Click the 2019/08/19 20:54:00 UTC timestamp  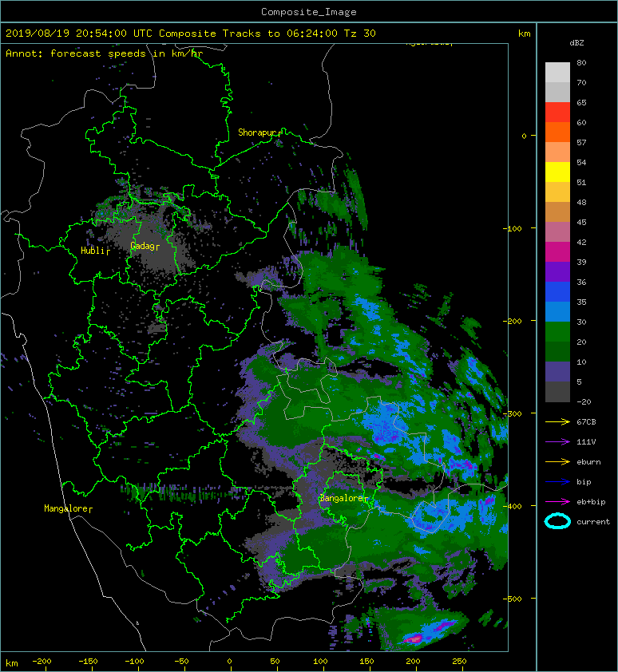click(x=78, y=34)
